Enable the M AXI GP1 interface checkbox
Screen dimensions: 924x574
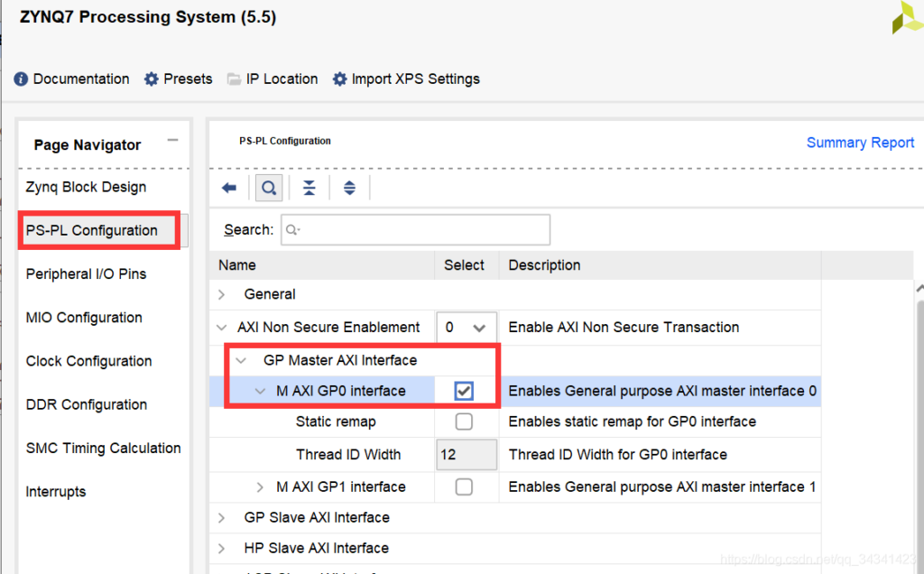coord(464,486)
